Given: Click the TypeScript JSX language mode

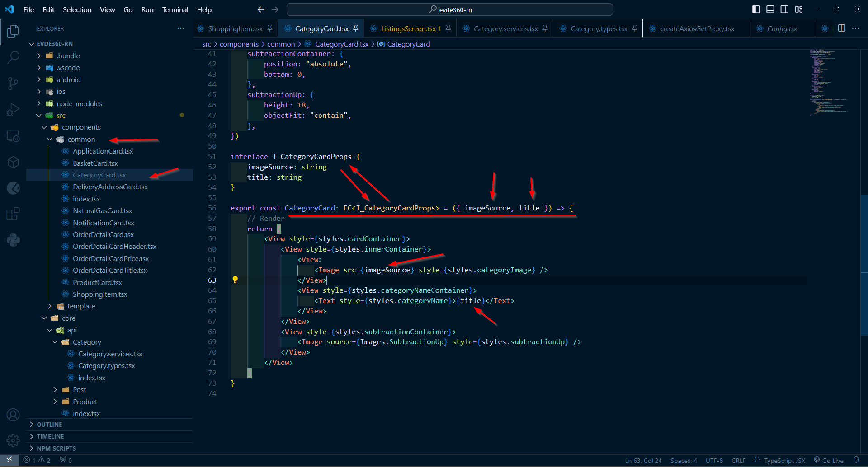Looking at the screenshot, I should 784,461.
